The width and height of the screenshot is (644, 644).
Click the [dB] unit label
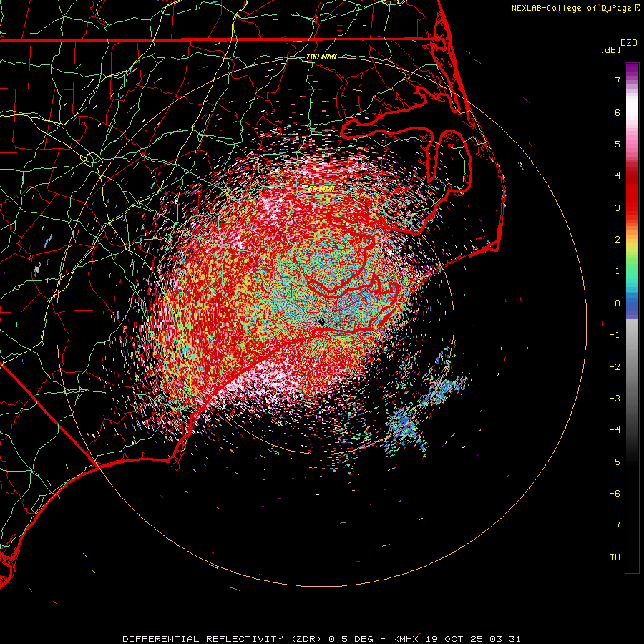610,49
